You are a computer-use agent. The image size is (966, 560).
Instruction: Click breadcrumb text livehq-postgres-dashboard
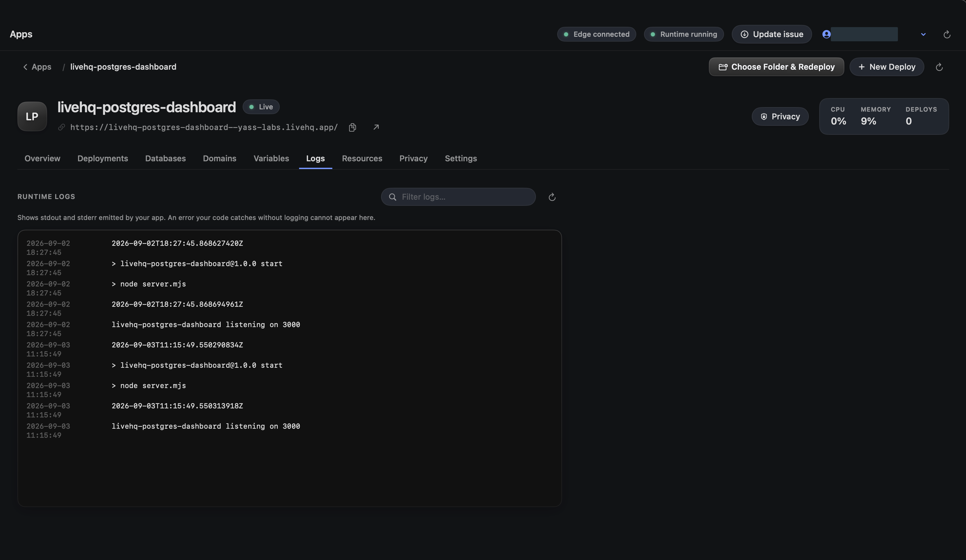[x=123, y=67]
